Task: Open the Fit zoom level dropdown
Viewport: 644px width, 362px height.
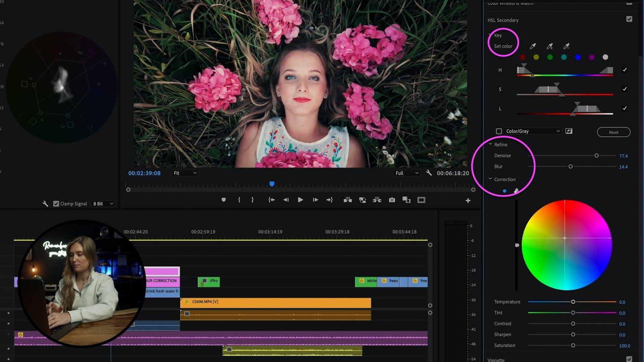Action: pyautogui.click(x=185, y=173)
